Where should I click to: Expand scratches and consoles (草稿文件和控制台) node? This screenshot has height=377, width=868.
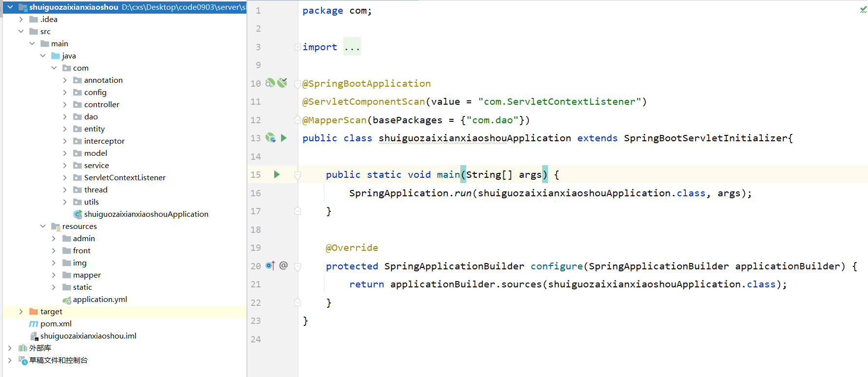(10, 360)
